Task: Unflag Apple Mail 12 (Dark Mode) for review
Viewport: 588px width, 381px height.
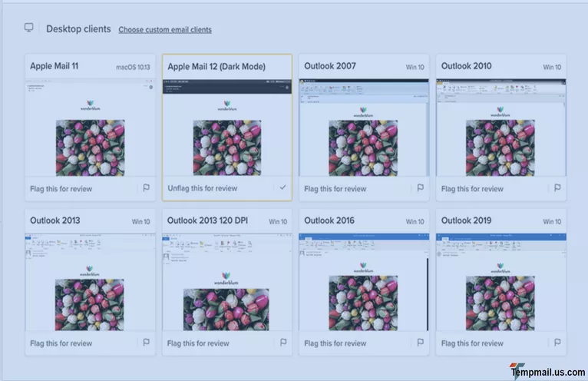Action: [203, 188]
